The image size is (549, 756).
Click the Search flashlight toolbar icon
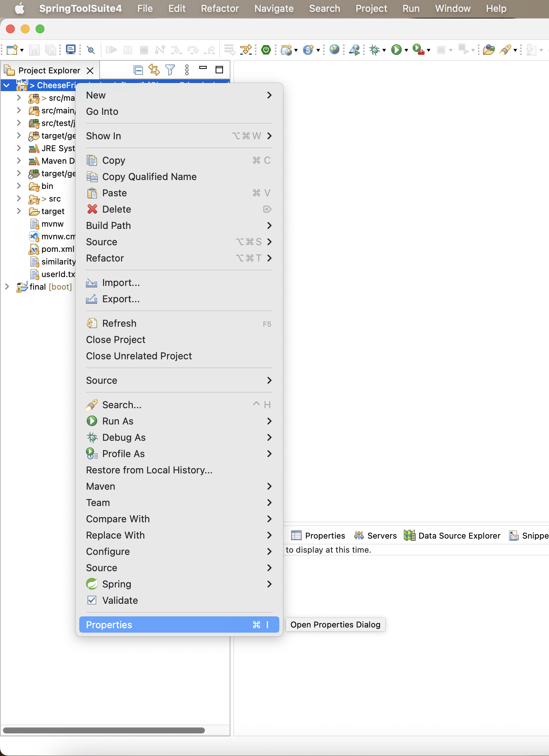[x=505, y=50]
